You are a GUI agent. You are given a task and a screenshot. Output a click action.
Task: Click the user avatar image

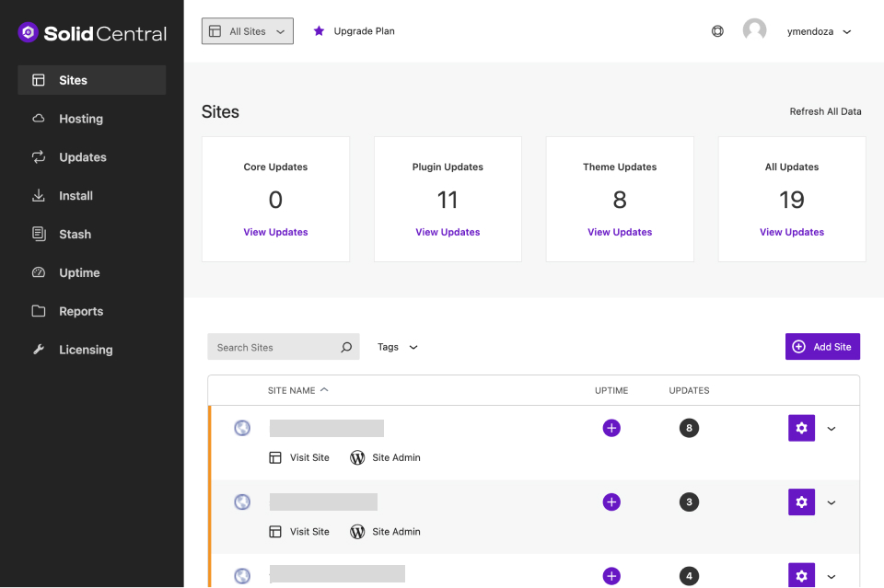pyautogui.click(x=754, y=30)
